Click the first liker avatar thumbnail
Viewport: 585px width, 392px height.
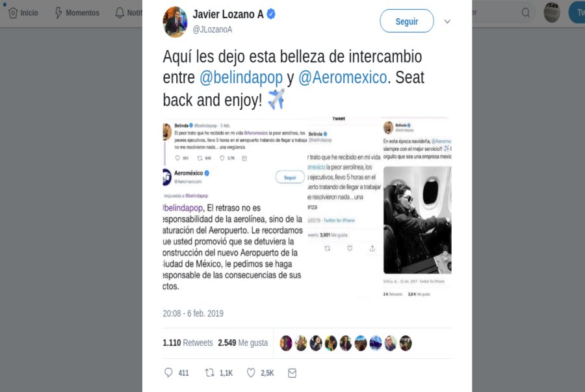(x=286, y=343)
